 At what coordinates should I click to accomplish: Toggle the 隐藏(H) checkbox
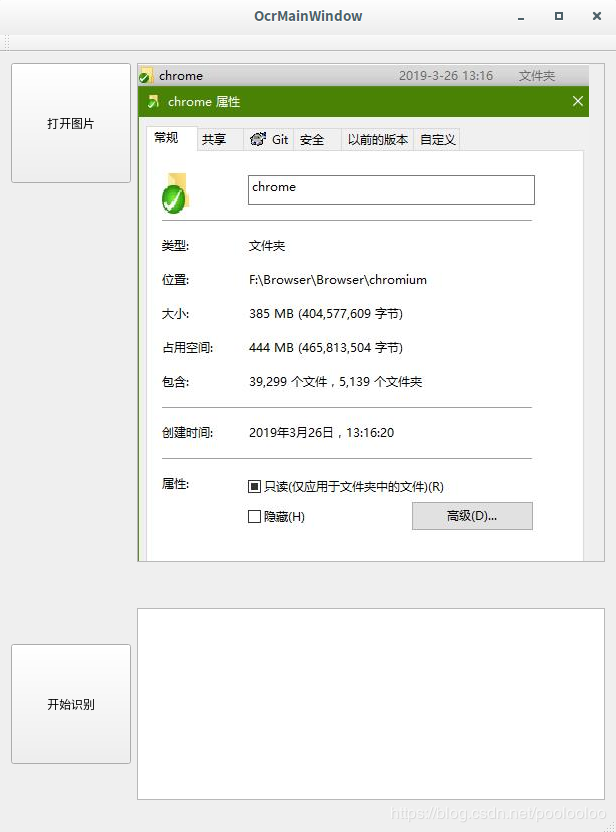254,516
